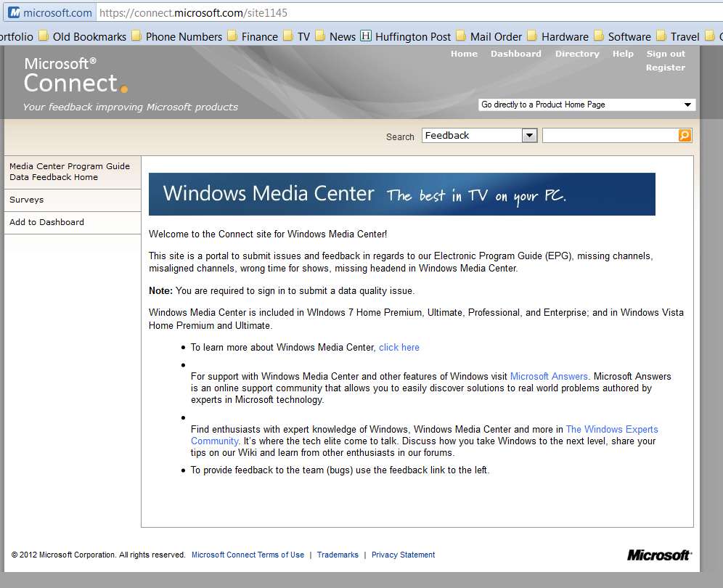Click the orange search magnifier icon
The image size is (723, 588).
[685, 135]
